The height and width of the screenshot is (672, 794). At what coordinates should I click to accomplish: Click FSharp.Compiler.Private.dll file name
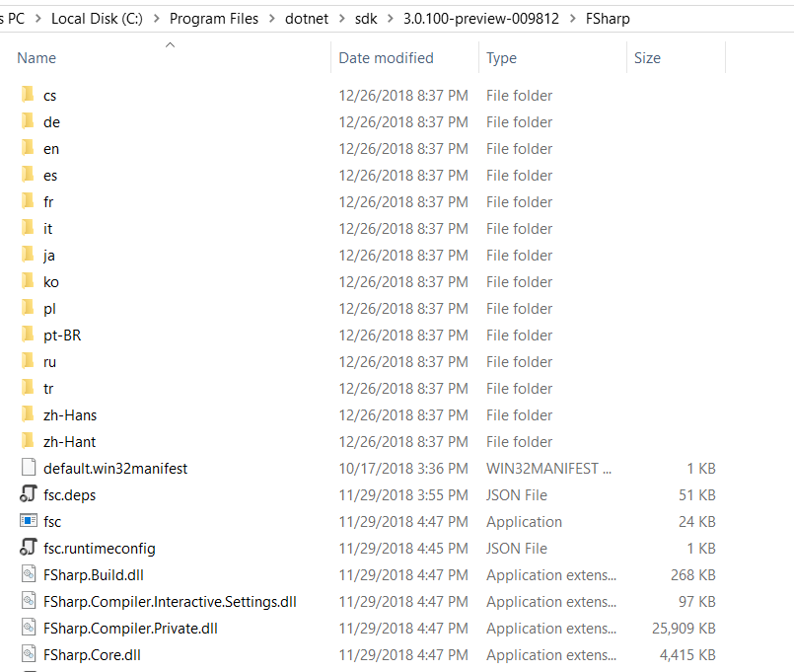point(130,629)
